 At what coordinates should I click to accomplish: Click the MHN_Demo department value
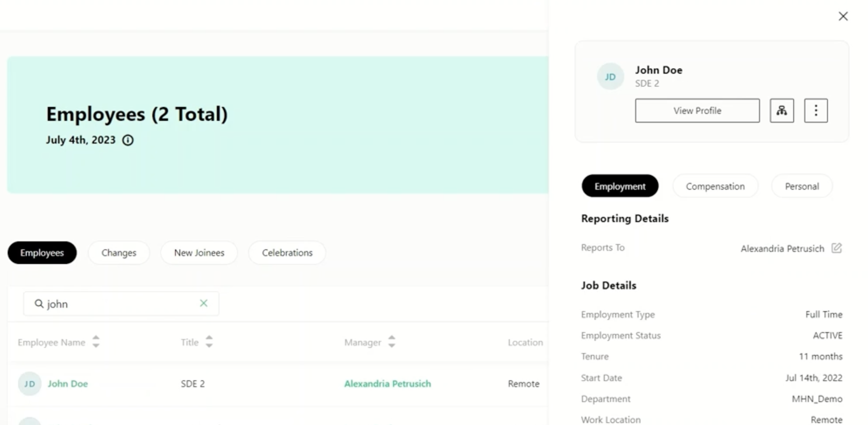[817, 399]
